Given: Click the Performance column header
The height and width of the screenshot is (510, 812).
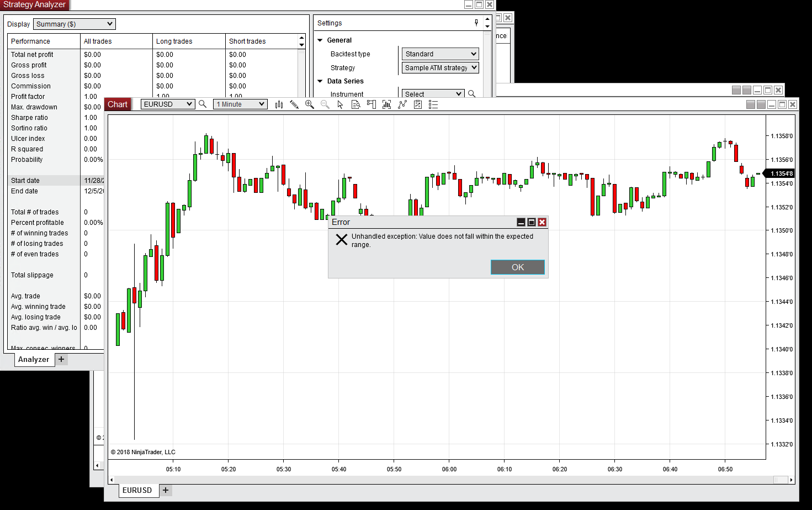Looking at the screenshot, I should click(44, 41).
